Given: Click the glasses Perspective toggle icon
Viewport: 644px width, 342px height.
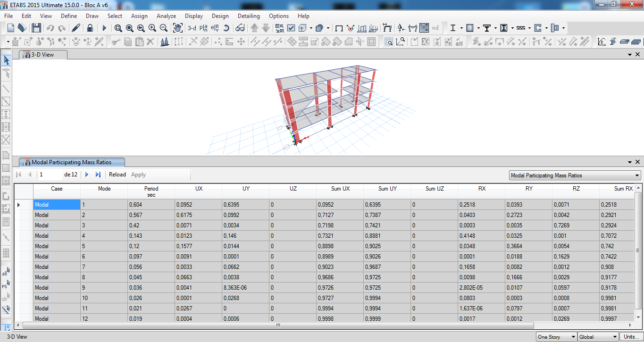Looking at the screenshot, I should (240, 28).
